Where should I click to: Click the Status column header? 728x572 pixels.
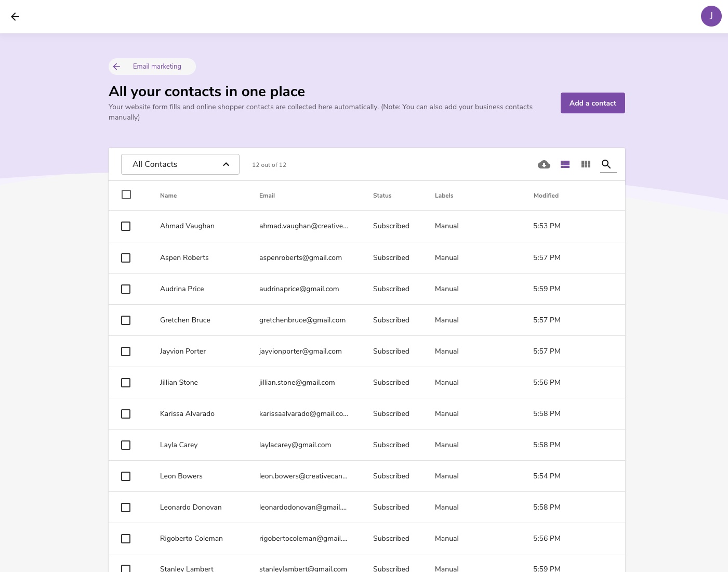382,196
